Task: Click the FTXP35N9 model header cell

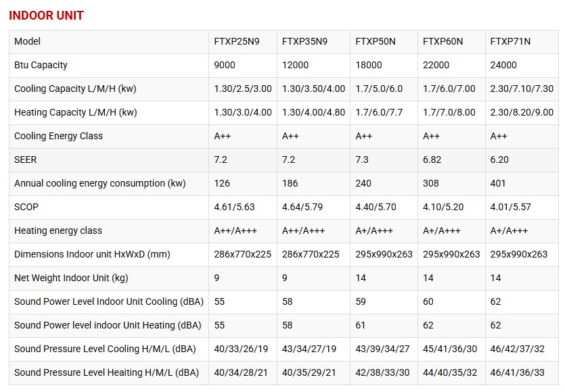Action: (x=304, y=41)
